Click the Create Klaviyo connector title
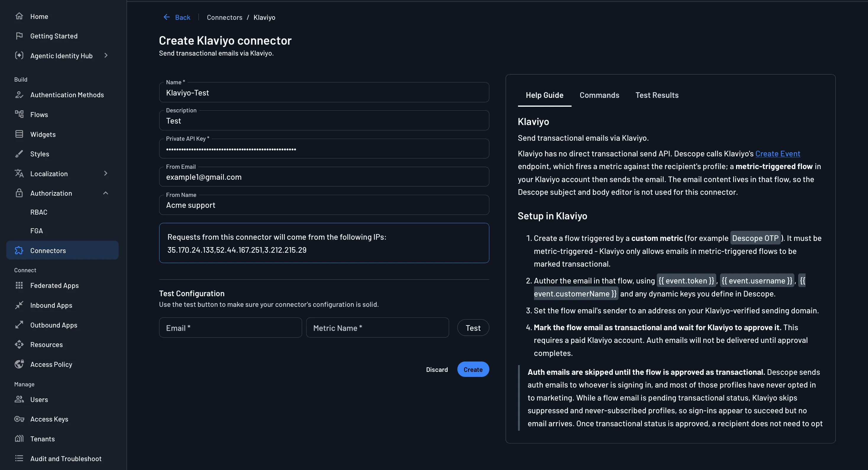 coord(225,40)
